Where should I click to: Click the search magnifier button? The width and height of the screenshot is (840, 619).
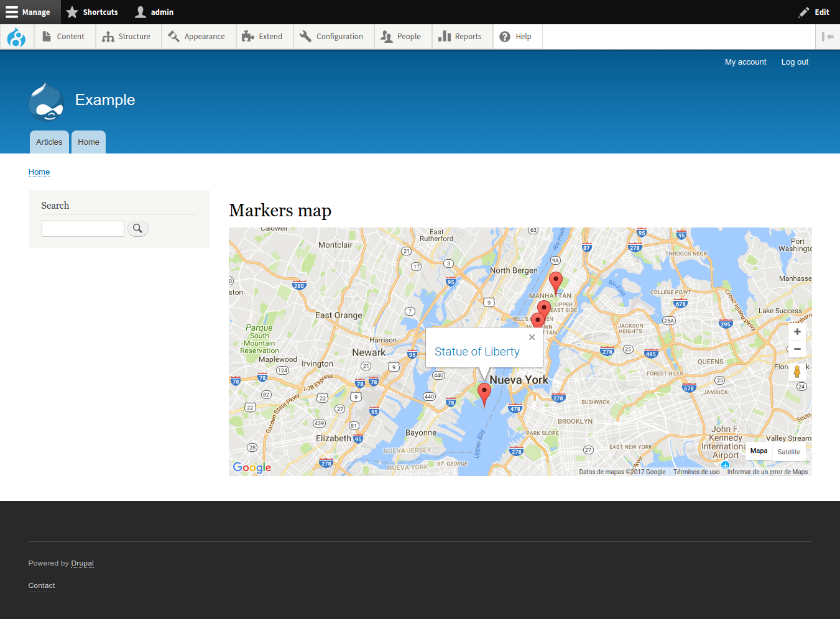(x=138, y=229)
